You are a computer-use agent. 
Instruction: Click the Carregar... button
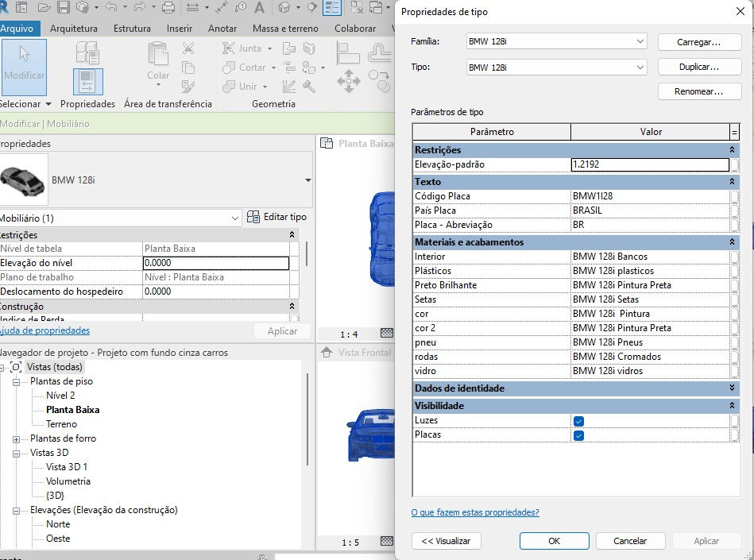pyautogui.click(x=699, y=42)
